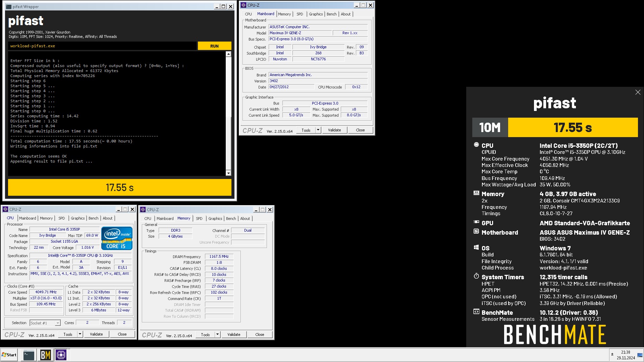
Task: Open the BenchMate BM taskbar icon
Action: 45,355
